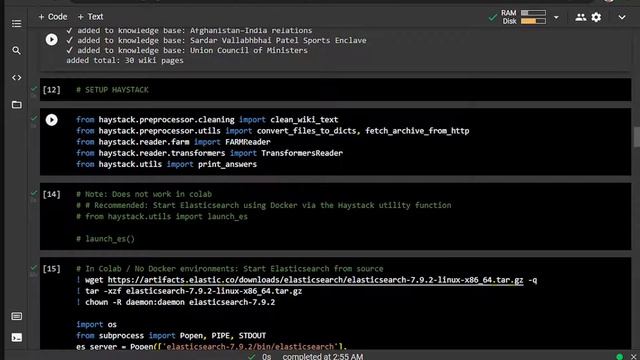Open the terminal icon in sidebar
This screenshot has height=360, width=640.
[x=16, y=338]
